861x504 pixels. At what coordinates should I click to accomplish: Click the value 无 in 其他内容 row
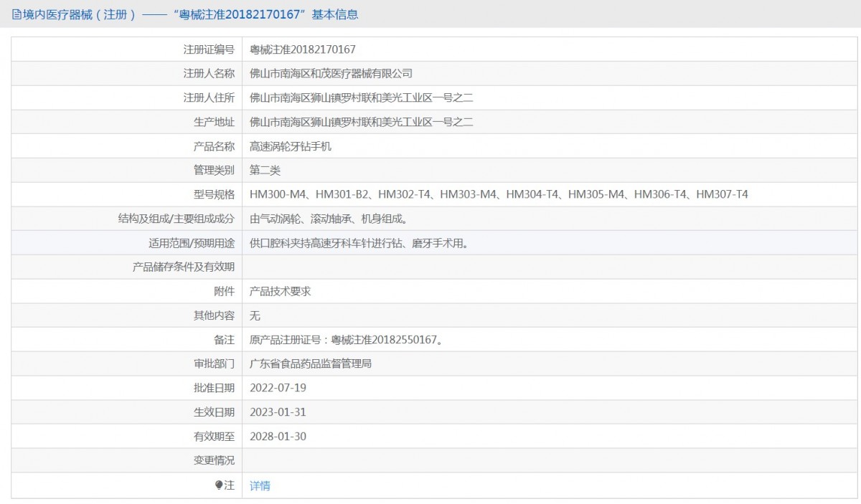click(255, 315)
